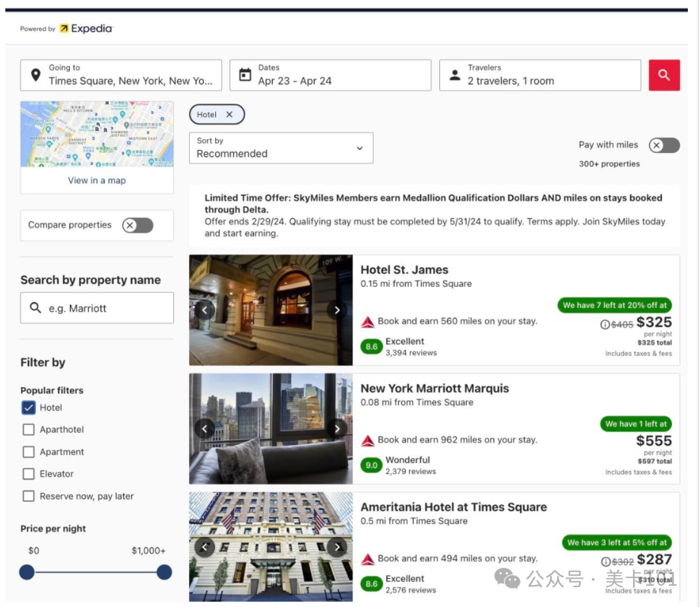Uncheck the Hotel filter checkbox
Screen dimensions: 700x607
point(29,408)
